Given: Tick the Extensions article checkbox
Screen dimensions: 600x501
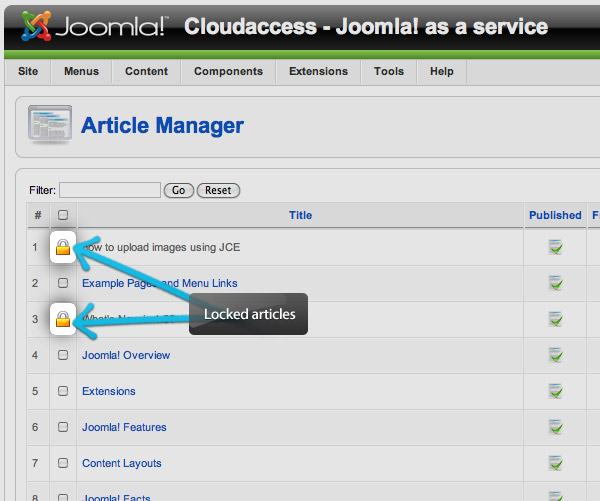Looking at the screenshot, I should click(63, 391).
